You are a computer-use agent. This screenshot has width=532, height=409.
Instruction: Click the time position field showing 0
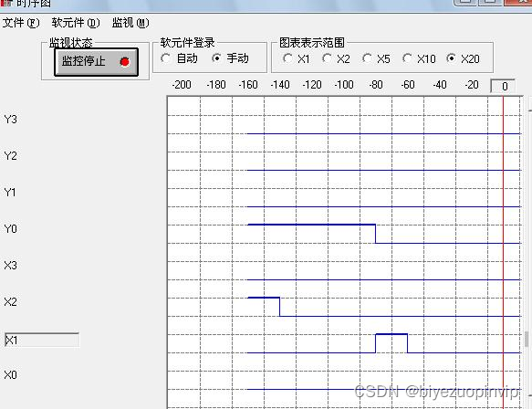click(x=503, y=86)
